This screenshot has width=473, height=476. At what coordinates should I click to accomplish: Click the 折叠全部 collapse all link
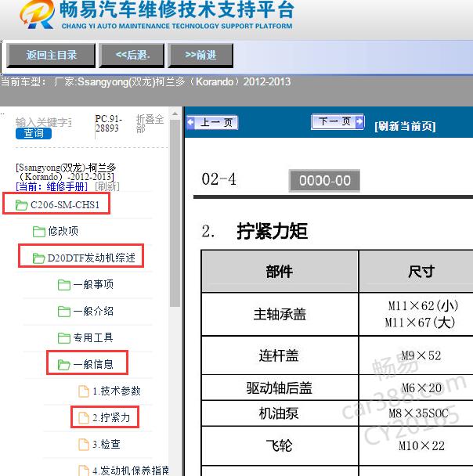(x=150, y=124)
